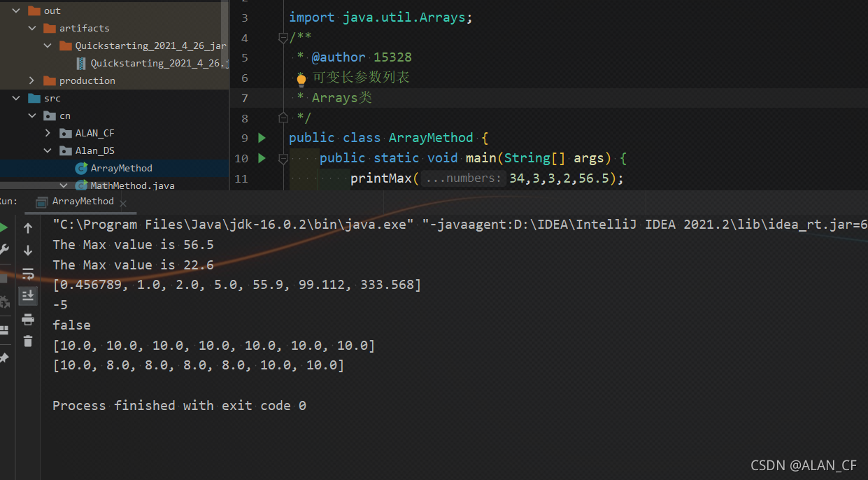Click the restore layout icon in Run panel

click(3, 330)
